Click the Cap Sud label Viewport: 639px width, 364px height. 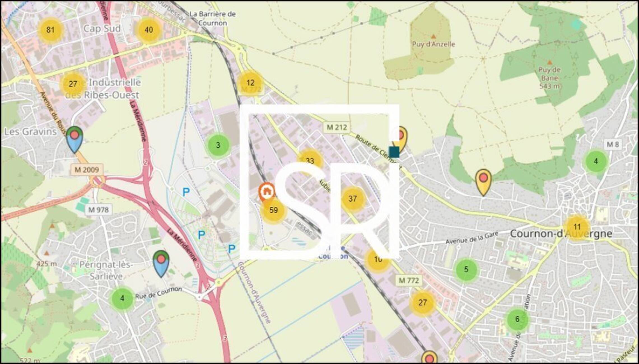[x=102, y=28]
